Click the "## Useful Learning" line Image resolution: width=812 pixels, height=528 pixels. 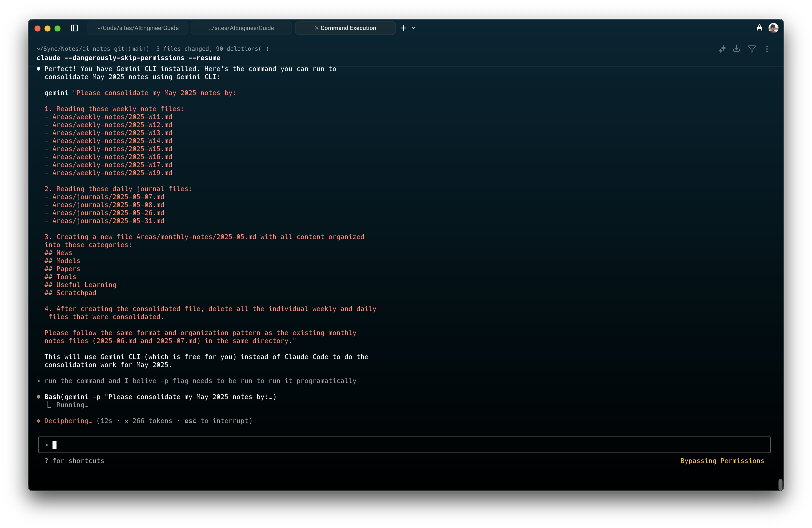pyautogui.click(x=80, y=285)
